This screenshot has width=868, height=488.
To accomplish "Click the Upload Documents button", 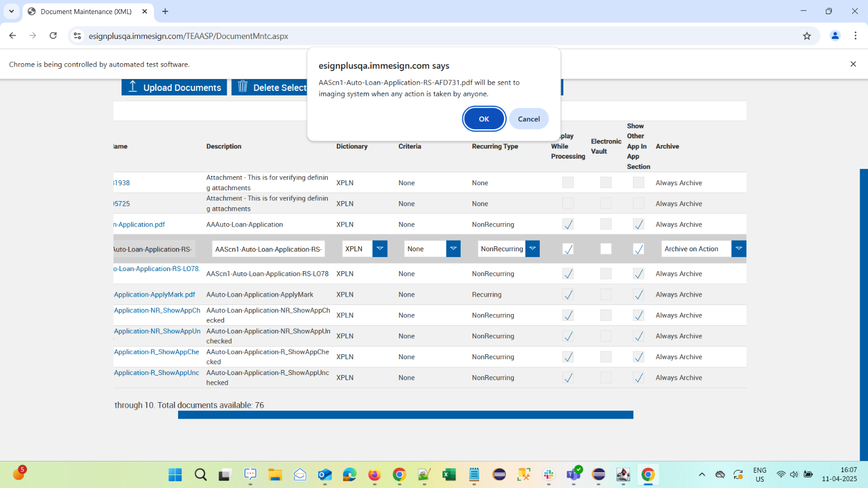I will 174,87.
